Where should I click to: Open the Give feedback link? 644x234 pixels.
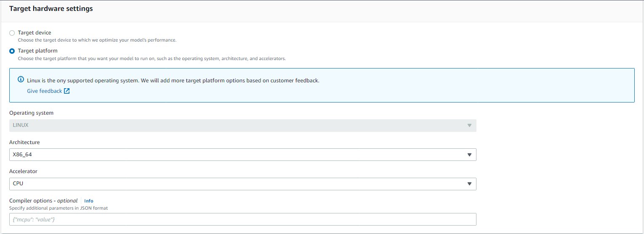point(44,91)
